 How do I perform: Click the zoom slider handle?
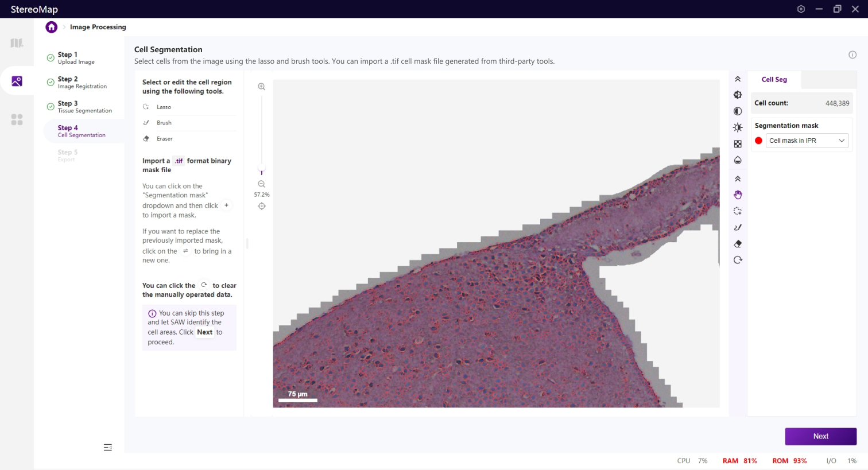[x=262, y=172]
